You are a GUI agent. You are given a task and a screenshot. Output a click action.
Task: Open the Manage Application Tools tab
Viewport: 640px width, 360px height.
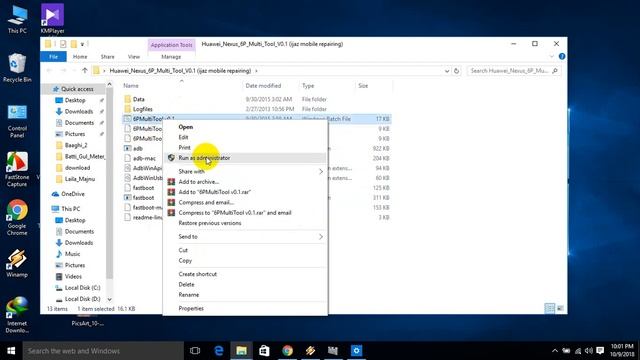(171, 57)
